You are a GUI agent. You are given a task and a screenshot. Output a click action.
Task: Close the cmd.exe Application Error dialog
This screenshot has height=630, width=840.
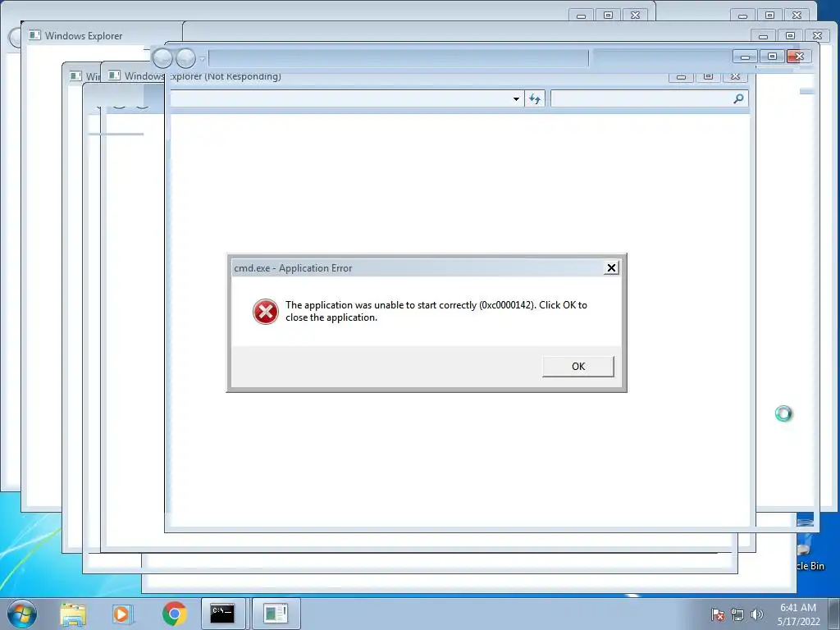tap(611, 268)
